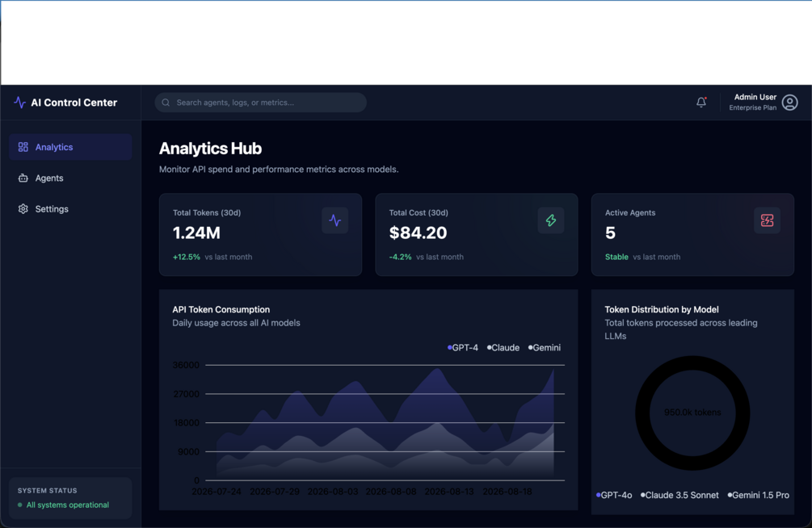Toggle the Claude series in chart legend
Image resolution: width=812 pixels, height=528 pixels.
tap(503, 348)
